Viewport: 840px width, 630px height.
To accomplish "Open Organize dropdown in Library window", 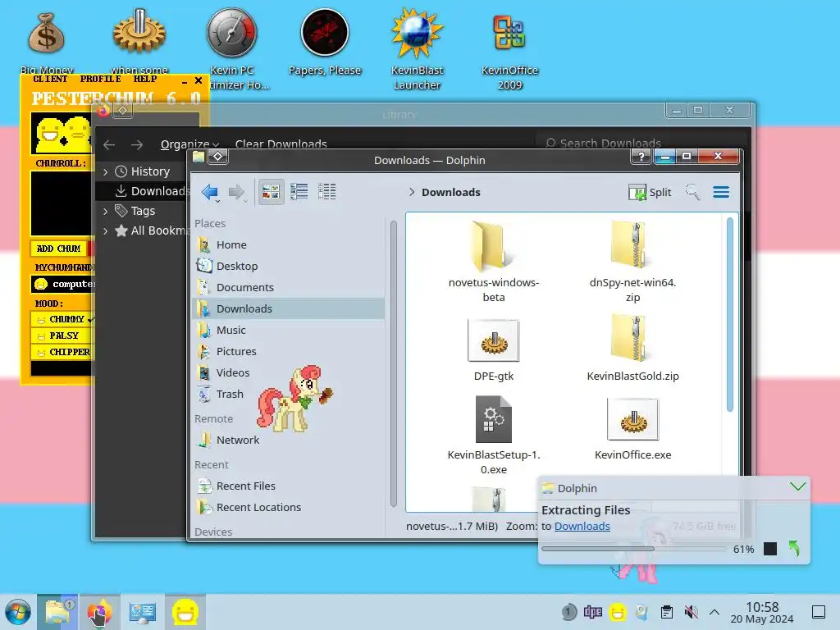I will (x=189, y=144).
